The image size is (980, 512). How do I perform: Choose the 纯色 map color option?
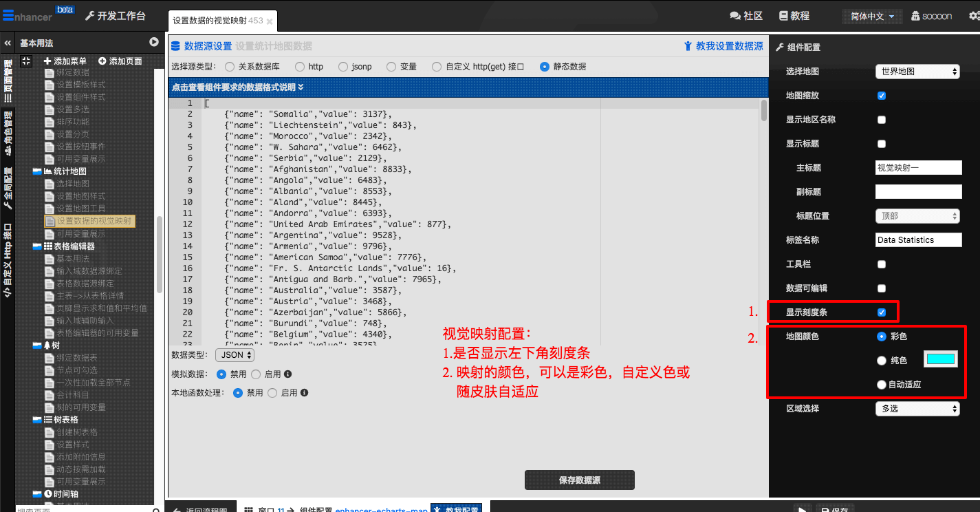pos(882,361)
